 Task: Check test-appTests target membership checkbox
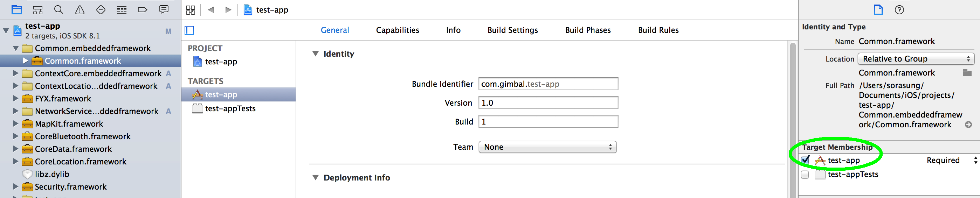[x=805, y=175]
